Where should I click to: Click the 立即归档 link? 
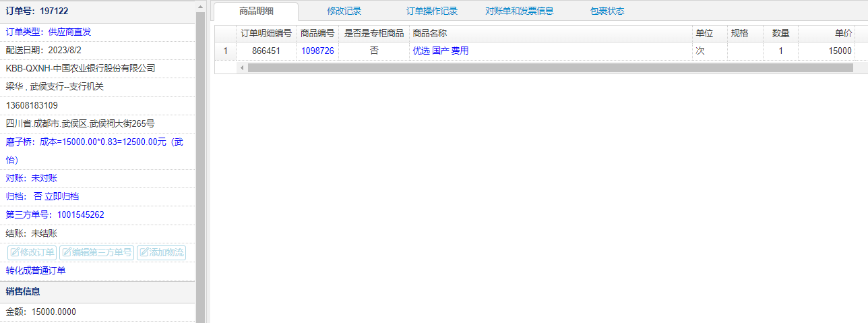click(62, 196)
